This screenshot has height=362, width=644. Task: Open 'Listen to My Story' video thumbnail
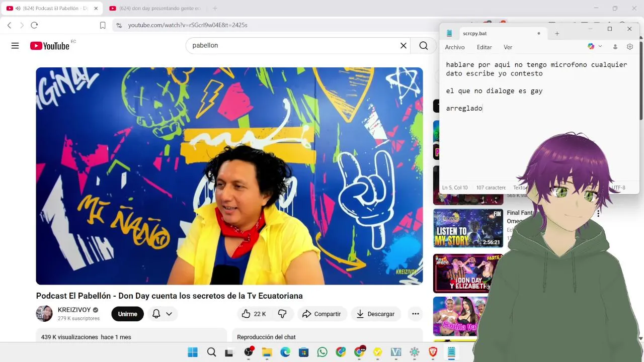[x=468, y=228]
